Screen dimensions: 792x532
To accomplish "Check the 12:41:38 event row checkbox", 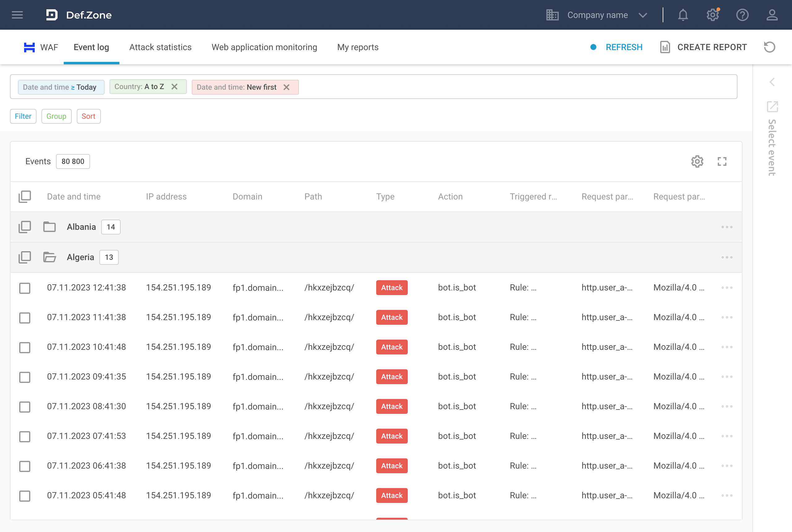I will pos(25,288).
